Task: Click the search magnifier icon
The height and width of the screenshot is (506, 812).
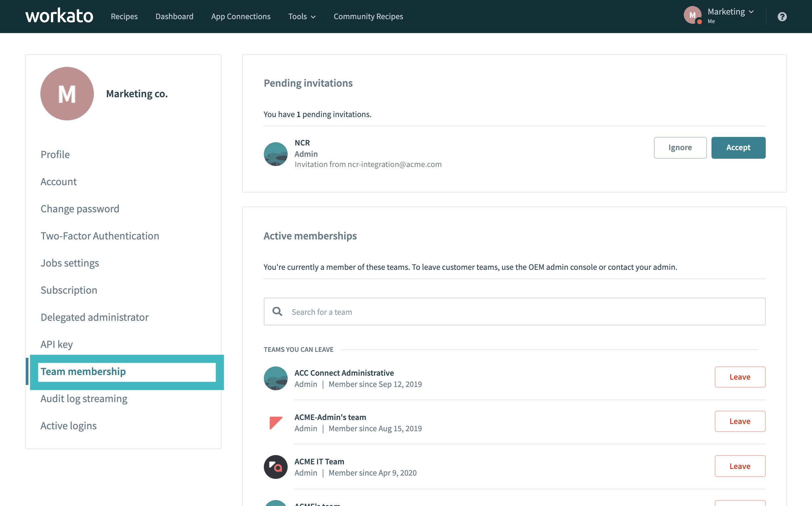Action: point(277,312)
